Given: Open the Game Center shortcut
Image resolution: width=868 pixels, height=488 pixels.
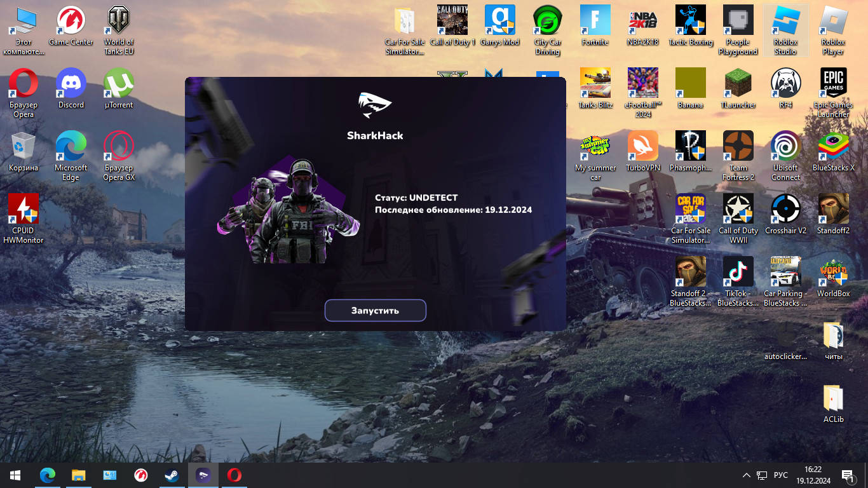Looking at the screenshot, I should [x=71, y=26].
